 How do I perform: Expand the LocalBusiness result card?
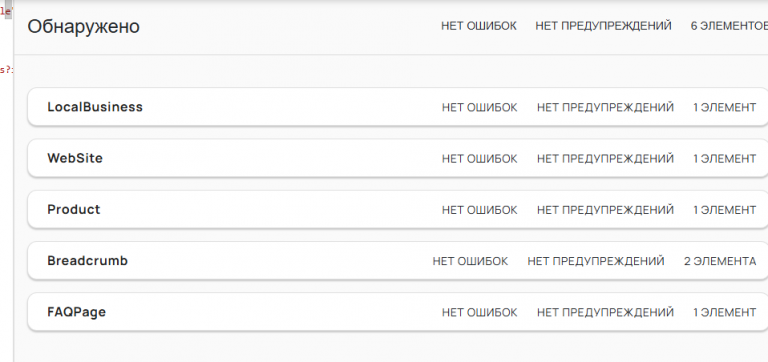(398, 107)
